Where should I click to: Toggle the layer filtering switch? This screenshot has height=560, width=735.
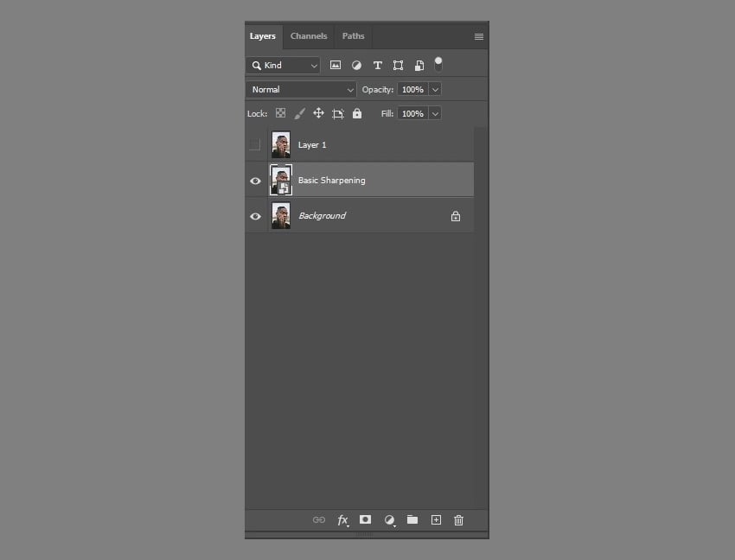(x=438, y=65)
